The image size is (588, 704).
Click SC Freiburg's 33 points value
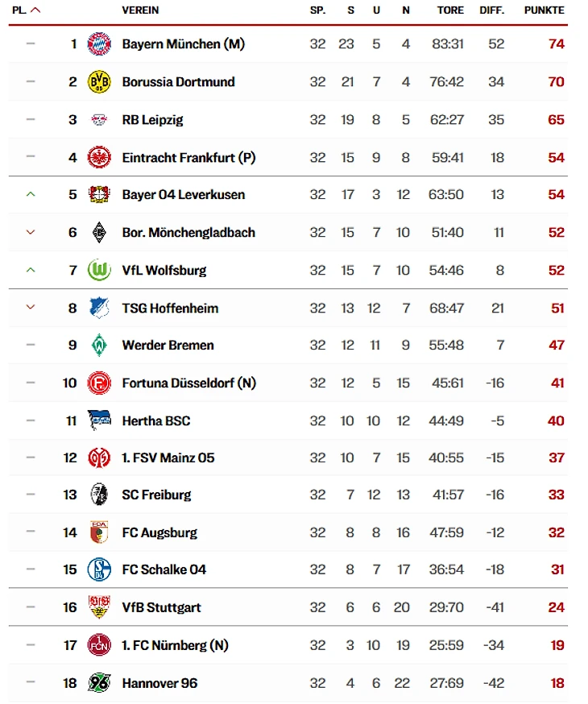556,495
